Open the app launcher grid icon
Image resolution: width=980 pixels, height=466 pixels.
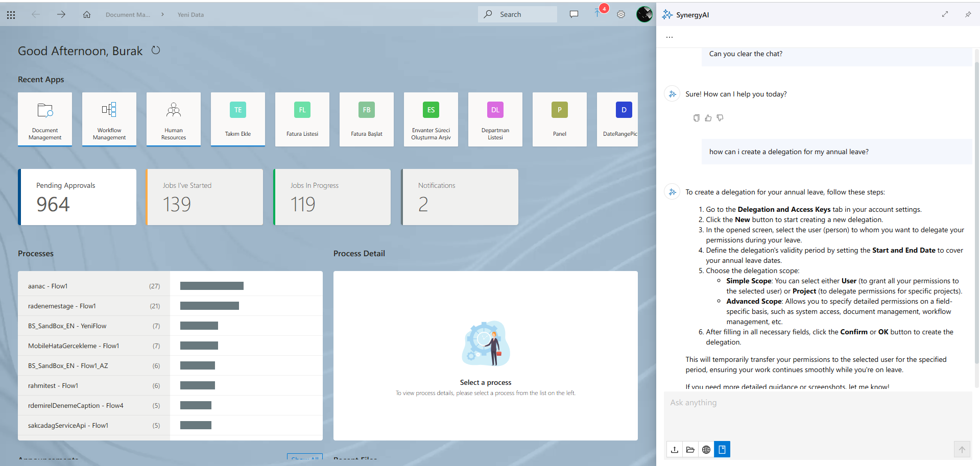pyautogui.click(x=11, y=15)
